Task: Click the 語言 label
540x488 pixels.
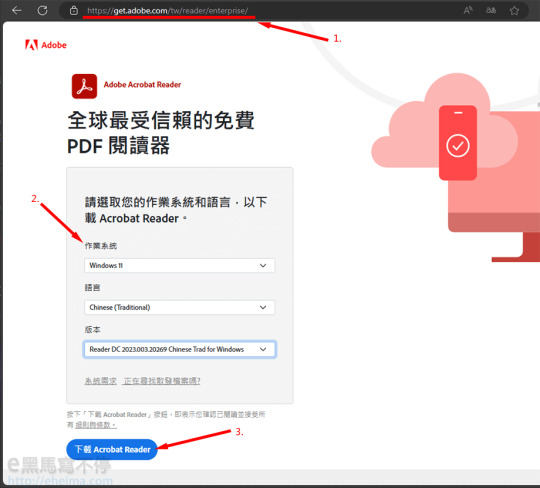Action: (92, 288)
